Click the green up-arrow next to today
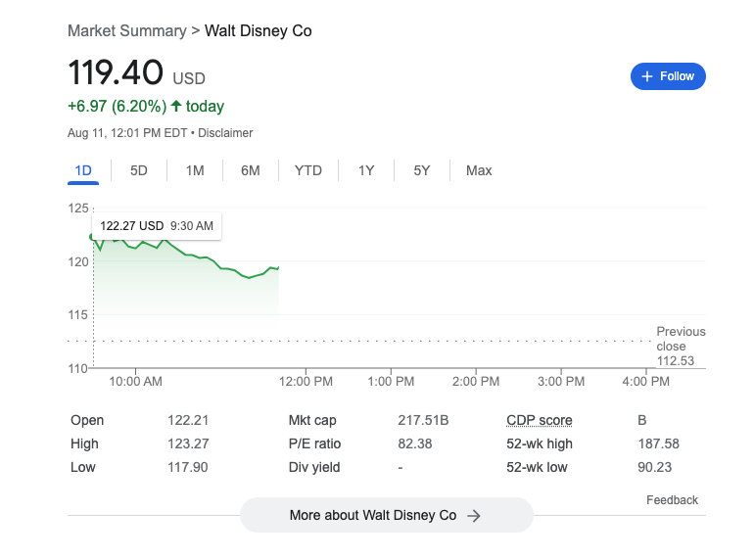The width and height of the screenshot is (754, 560). 176,106
